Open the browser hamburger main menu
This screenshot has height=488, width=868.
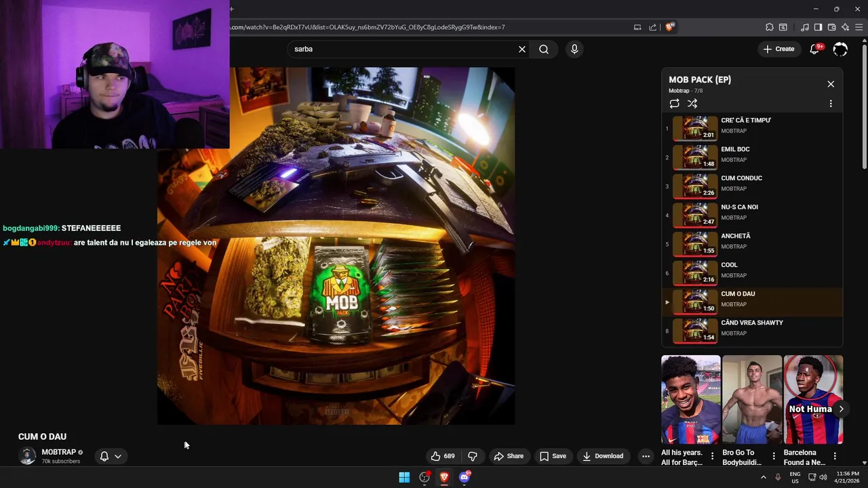pos(859,27)
